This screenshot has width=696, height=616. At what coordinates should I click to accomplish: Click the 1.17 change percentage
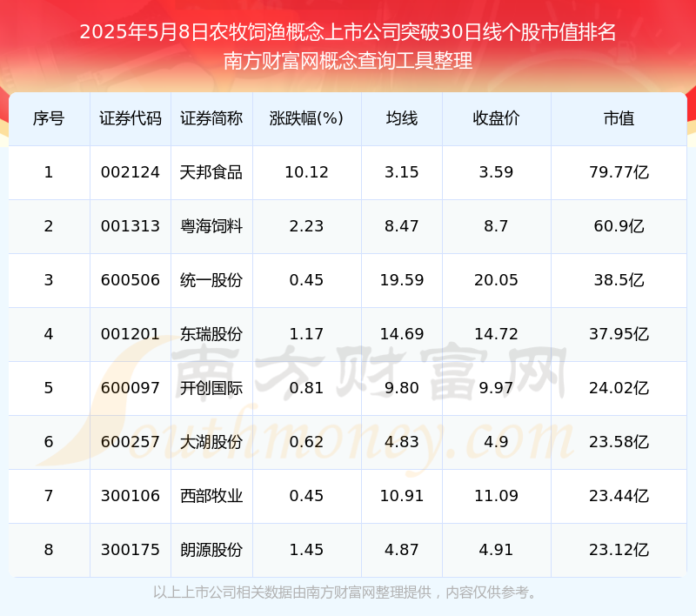[306, 334]
